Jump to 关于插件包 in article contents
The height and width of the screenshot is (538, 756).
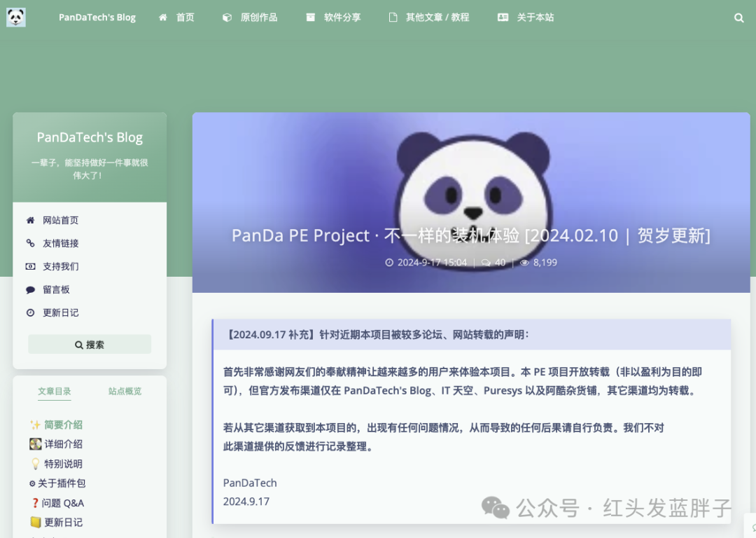62,483
